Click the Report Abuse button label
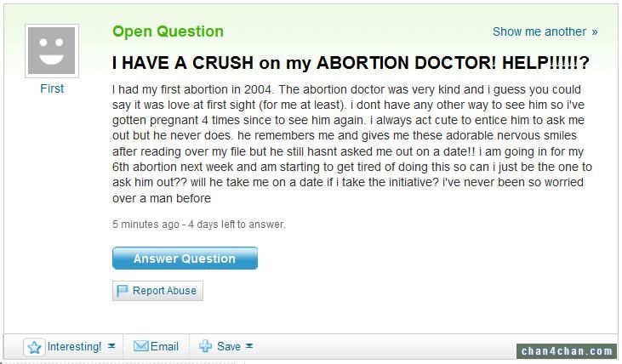This screenshot has height=364, width=622. tap(164, 291)
